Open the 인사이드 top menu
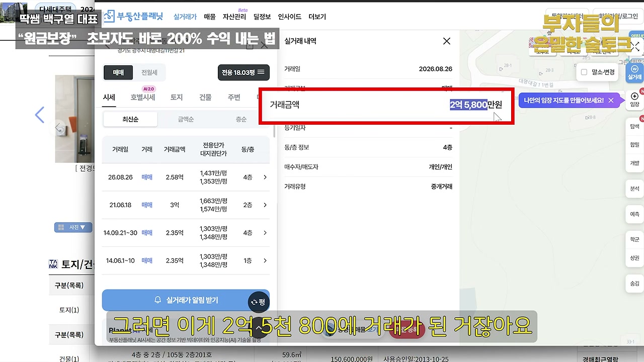The height and width of the screenshot is (362, 644). coord(290,17)
